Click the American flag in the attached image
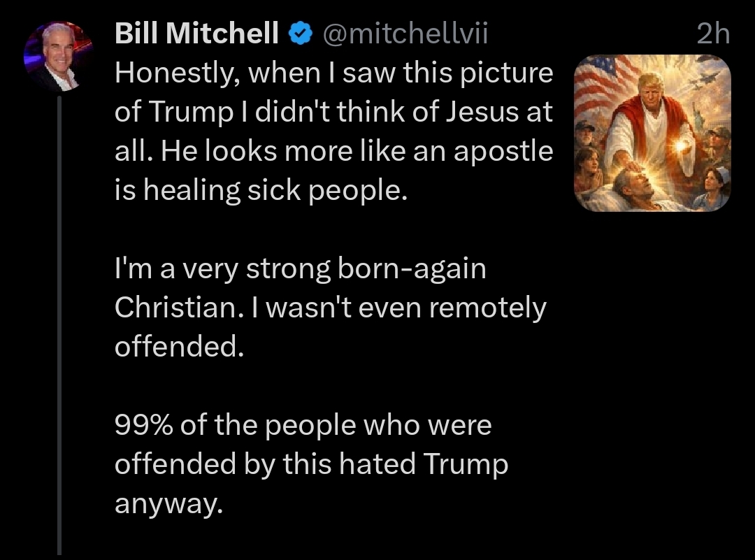The height and width of the screenshot is (560, 755). click(601, 84)
